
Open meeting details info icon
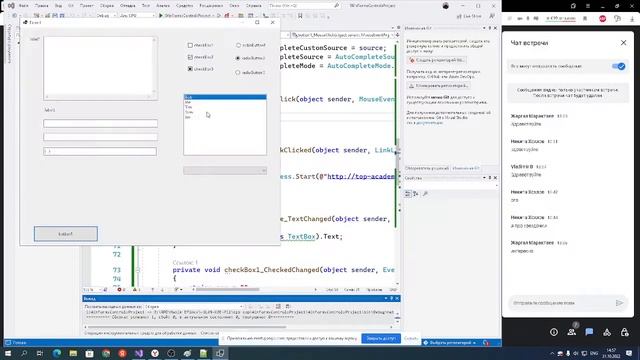554,332
